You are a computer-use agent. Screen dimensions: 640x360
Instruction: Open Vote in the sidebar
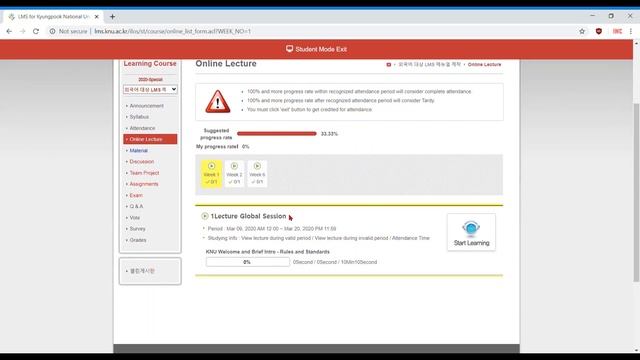coord(135,218)
